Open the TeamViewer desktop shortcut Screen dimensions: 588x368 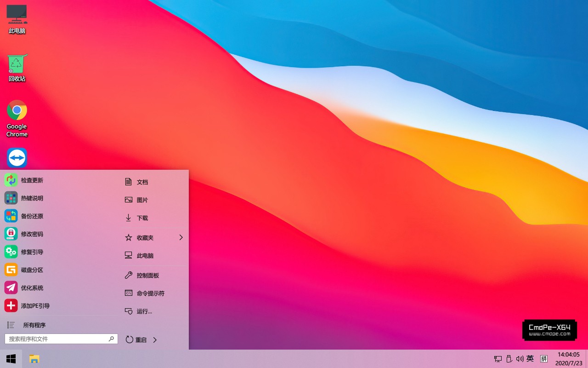[x=17, y=158]
